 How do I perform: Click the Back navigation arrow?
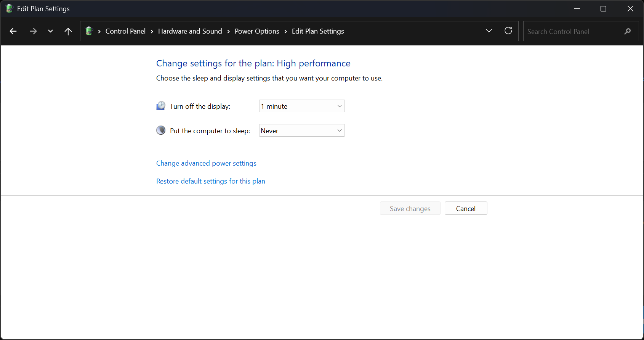coord(13,31)
